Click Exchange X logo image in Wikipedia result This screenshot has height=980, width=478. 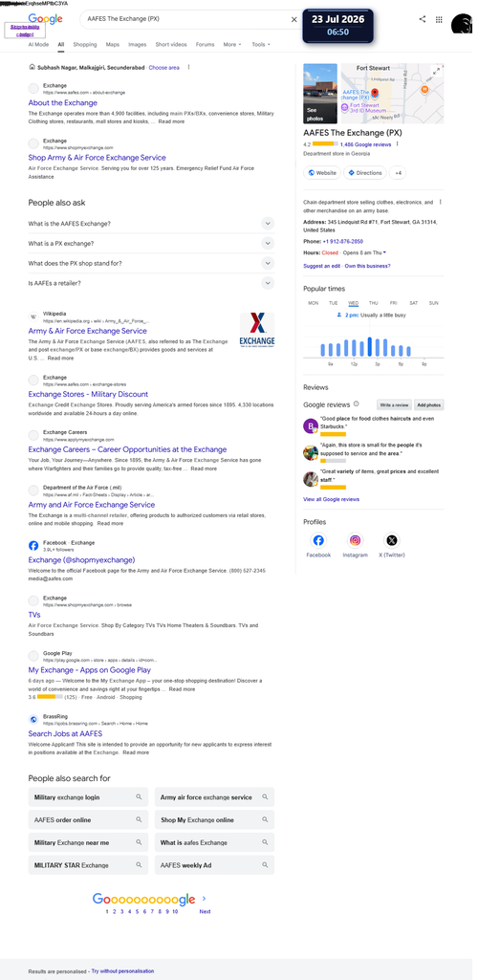257,329
